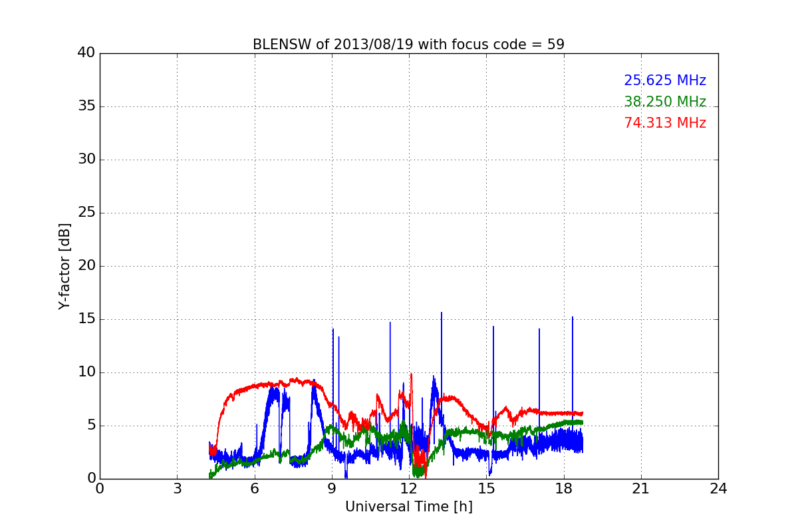Click y-axis tick label 20
798x532 pixels.
pos(86,266)
